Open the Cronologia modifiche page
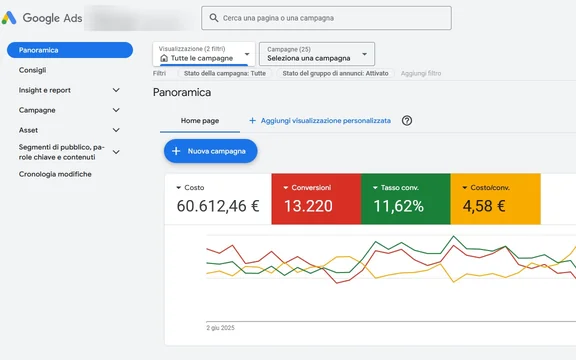This screenshot has height=360, width=576. click(55, 174)
